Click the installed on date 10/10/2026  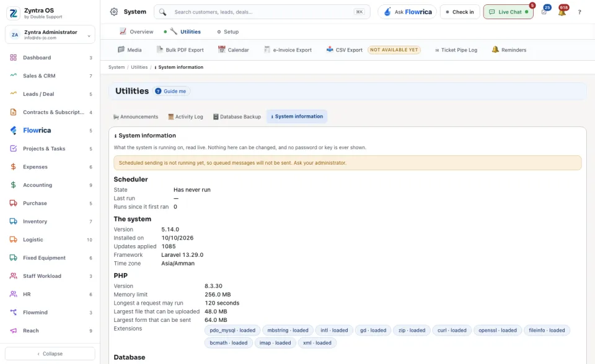click(x=178, y=238)
